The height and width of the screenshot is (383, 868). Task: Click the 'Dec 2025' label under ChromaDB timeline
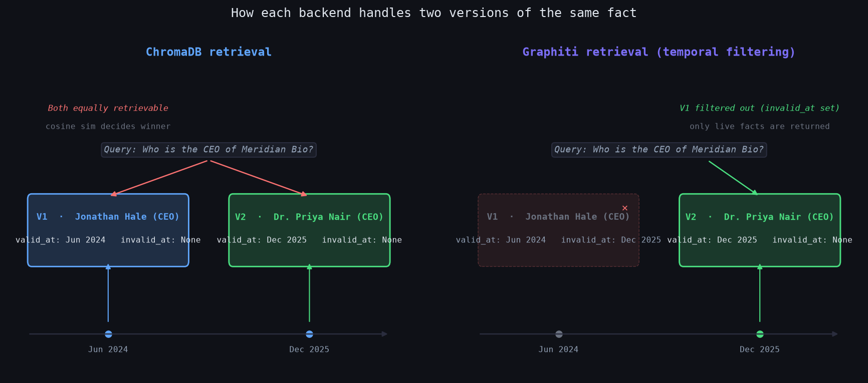309,349
